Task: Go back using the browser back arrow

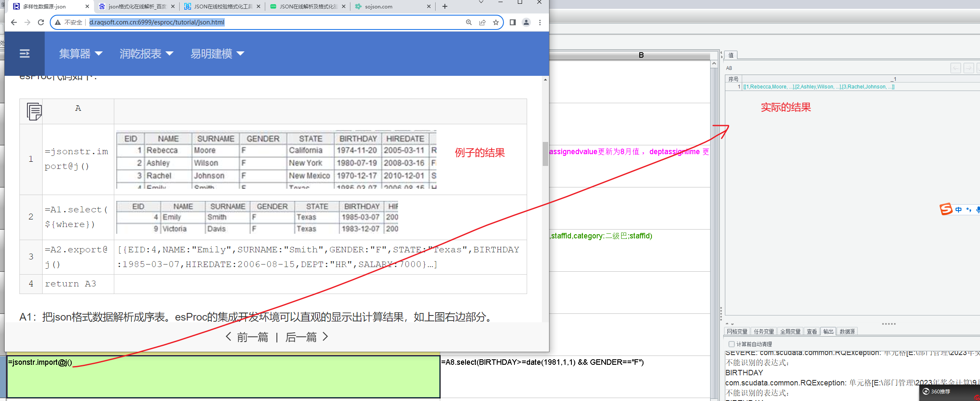Action: click(x=14, y=22)
